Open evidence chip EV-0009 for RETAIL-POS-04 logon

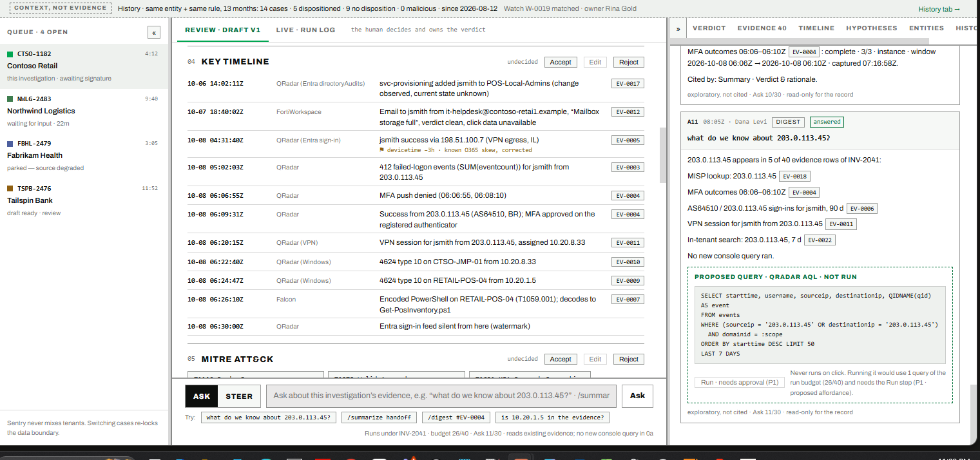628,281
